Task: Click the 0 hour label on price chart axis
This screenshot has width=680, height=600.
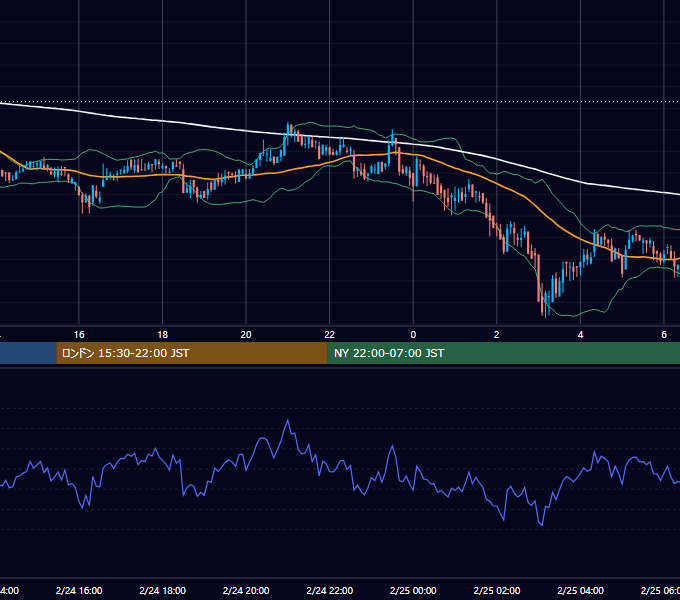Action: coord(413,334)
